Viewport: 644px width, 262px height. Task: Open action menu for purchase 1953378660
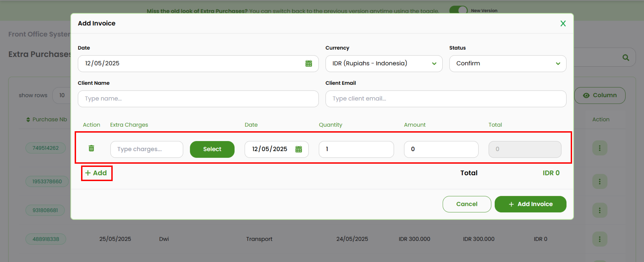click(600, 181)
